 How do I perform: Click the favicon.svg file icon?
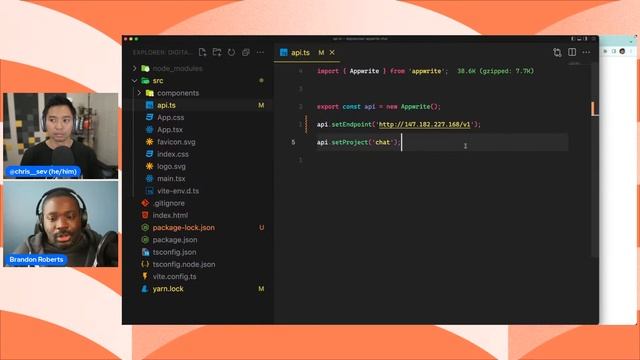click(x=149, y=142)
